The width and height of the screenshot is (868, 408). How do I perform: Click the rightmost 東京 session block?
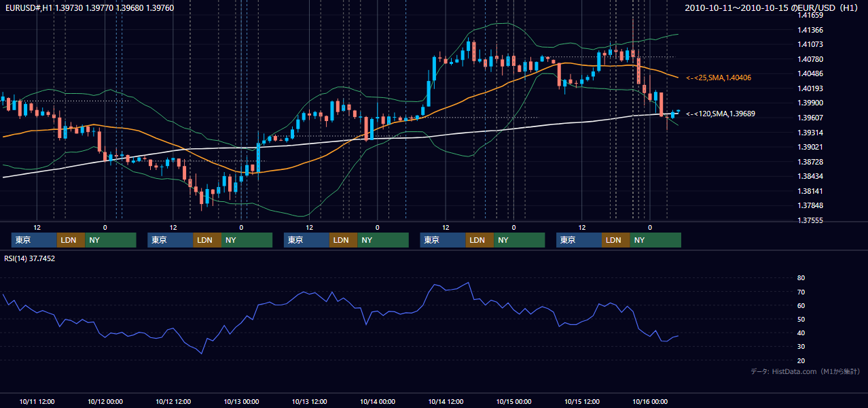579,240
